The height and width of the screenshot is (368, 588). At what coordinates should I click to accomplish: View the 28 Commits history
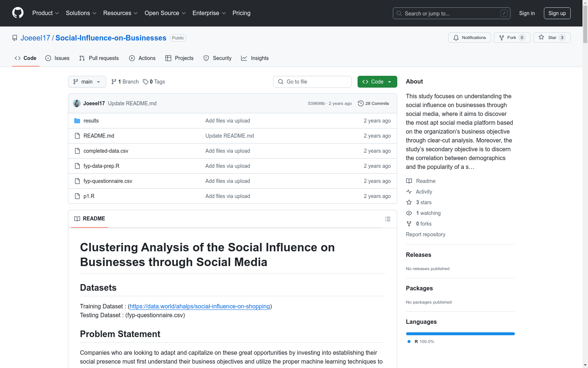pos(373,103)
